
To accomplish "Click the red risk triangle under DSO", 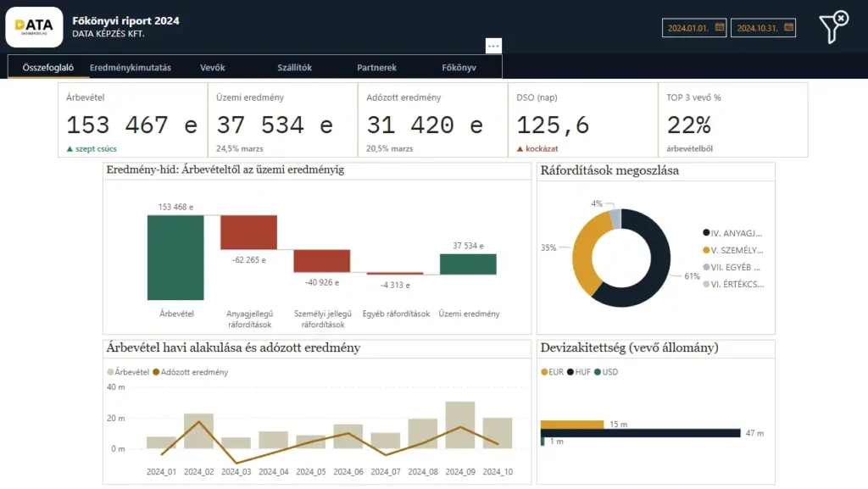I will click(x=520, y=149).
